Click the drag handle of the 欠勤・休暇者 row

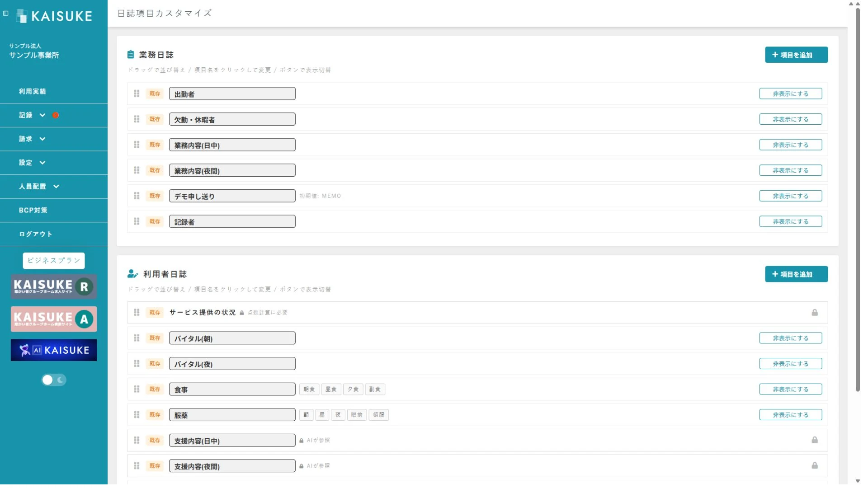(x=137, y=119)
